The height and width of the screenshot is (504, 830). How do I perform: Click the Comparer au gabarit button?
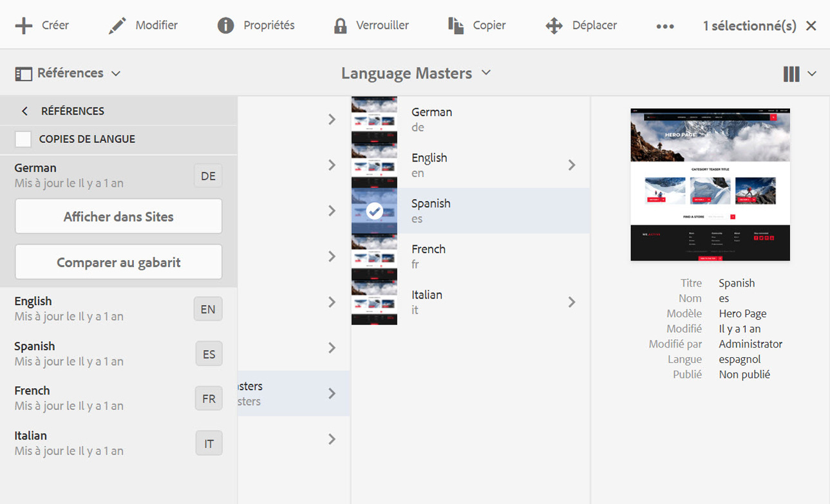pyautogui.click(x=118, y=262)
